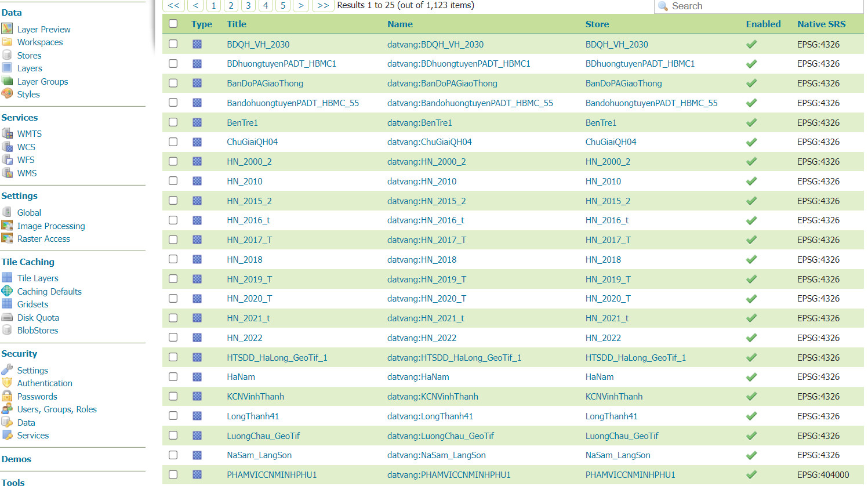The image size is (868, 486).
Task: Click the Passwords lock icon
Action: (x=7, y=396)
